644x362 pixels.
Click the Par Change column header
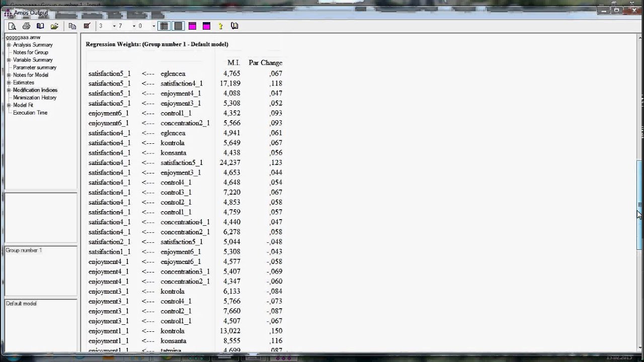pyautogui.click(x=265, y=63)
